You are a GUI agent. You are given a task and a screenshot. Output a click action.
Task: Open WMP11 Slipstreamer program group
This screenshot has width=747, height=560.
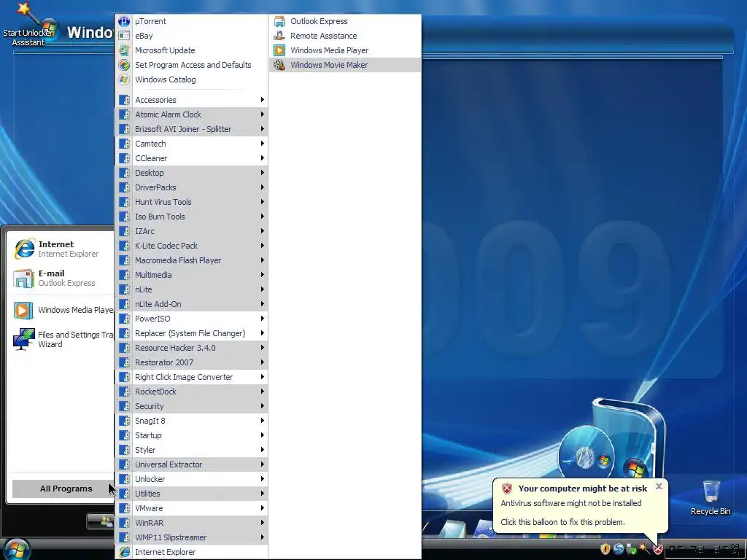pos(191,538)
